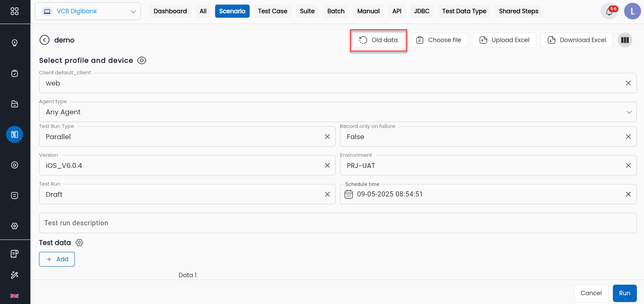Click the Test run description field
The height and width of the screenshot is (304, 644).
click(338, 223)
